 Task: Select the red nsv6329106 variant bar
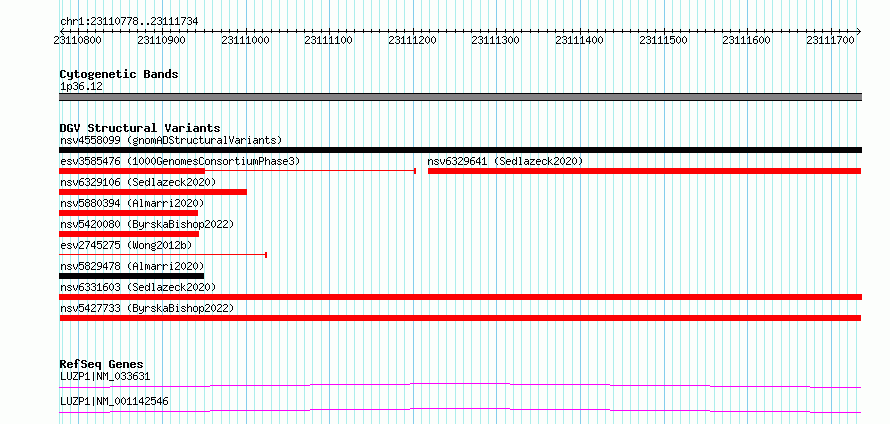click(153, 192)
